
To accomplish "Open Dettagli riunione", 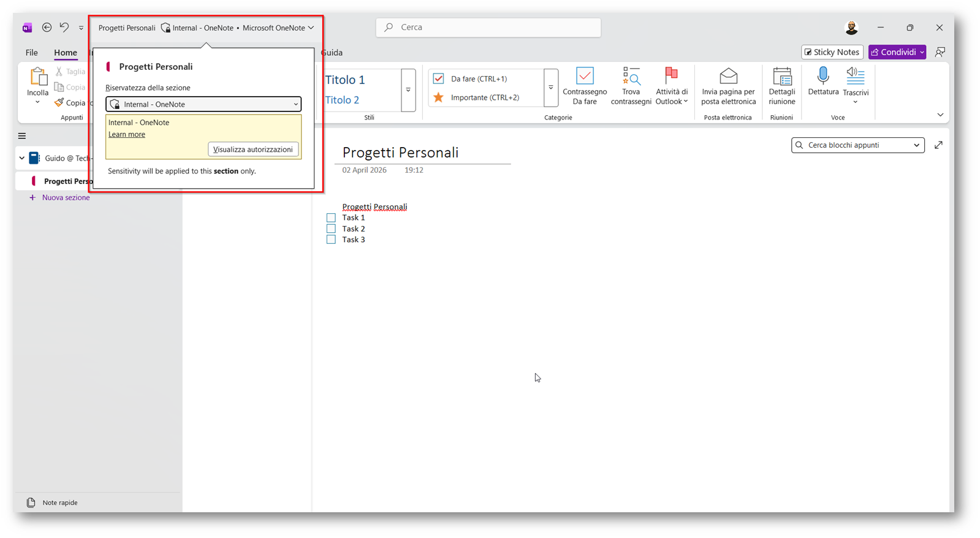I will coord(781,86).
